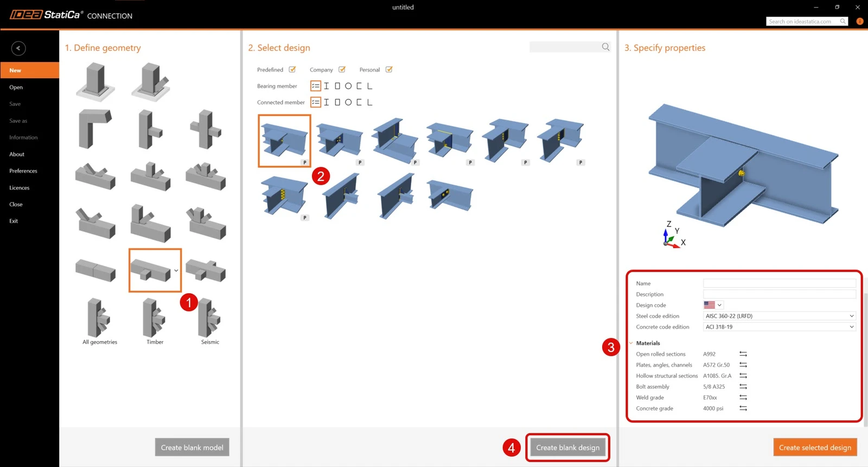868x467 pixels.
Task: Go back using the left arrow circle
Action: [18, 48]
